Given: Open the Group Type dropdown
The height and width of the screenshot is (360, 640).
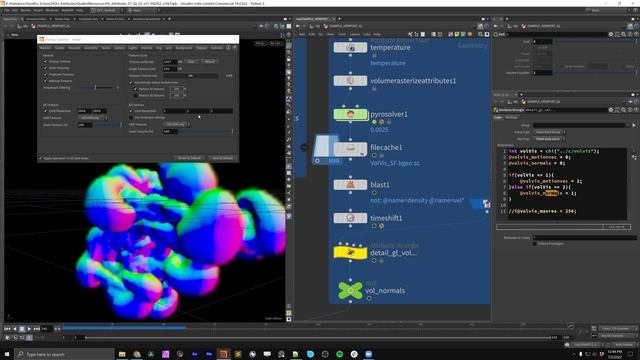Looking at the screenshot, I should [549, 132].
